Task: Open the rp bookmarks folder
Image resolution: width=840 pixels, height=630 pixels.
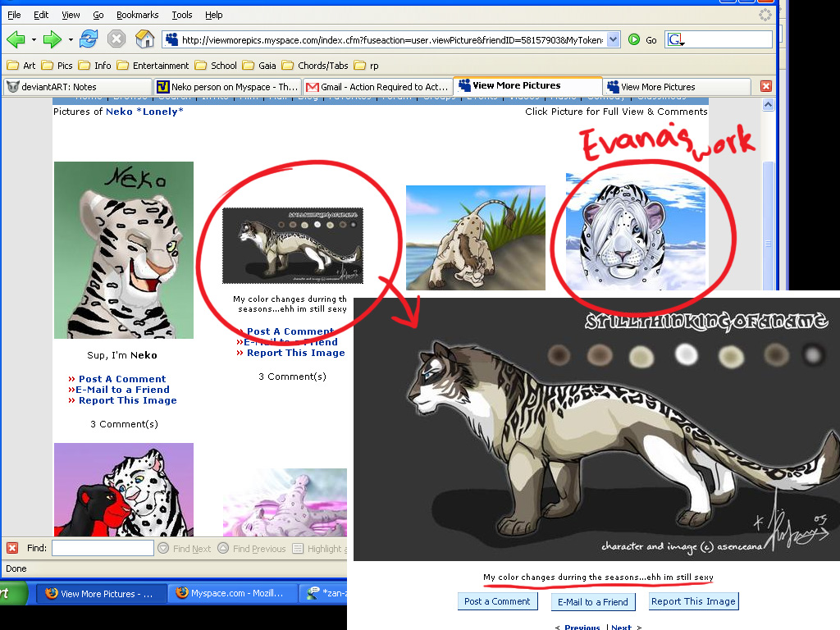Action: tap(367, 66)
